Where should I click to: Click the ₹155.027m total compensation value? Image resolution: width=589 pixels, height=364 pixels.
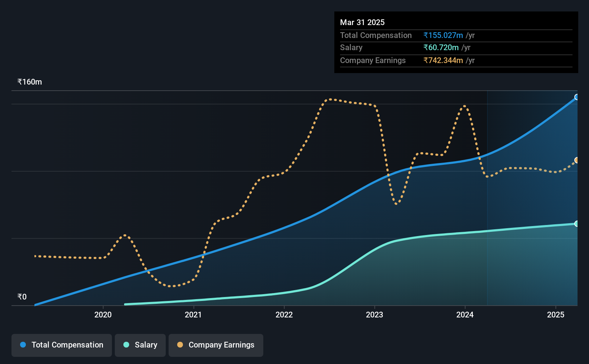point(443,35)
